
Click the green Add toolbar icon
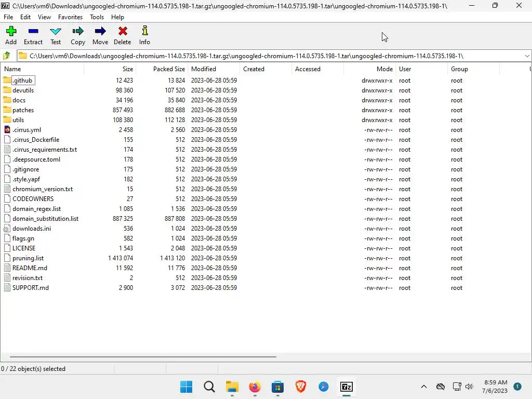11,31
